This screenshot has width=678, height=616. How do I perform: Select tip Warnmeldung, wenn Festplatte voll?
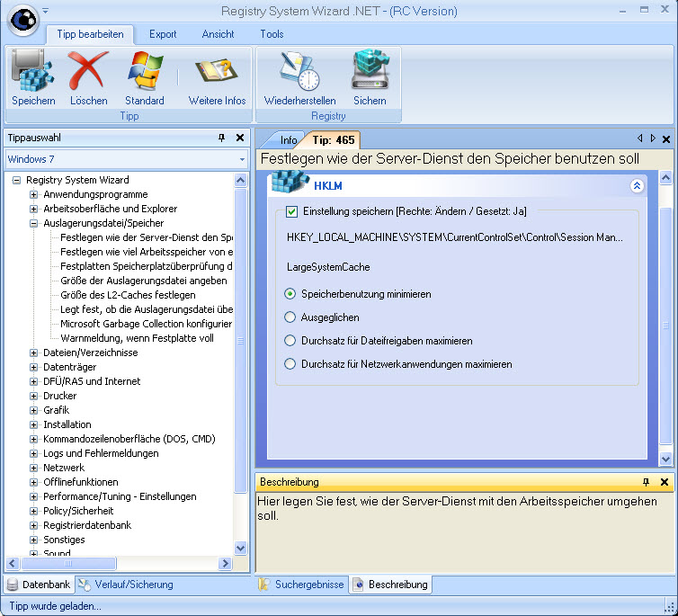click(x=137, y=338)
